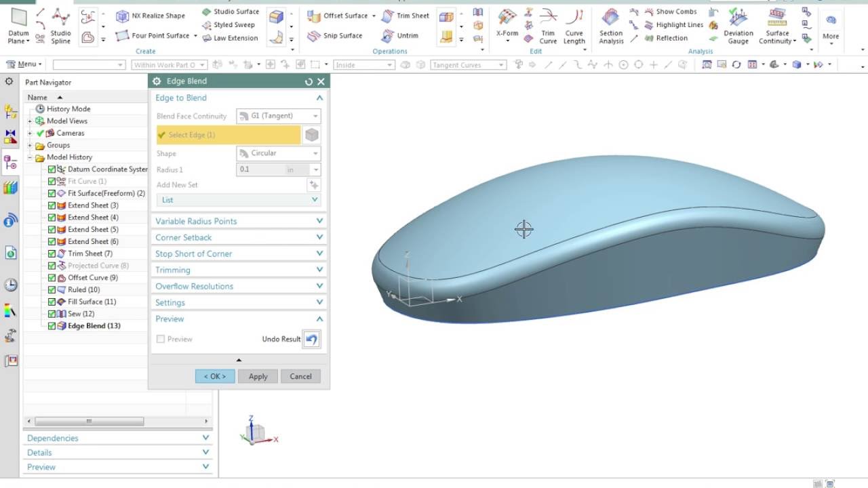Collapse the Edge to Blend section
Image resolution: width=868 pixels, height=488 pixels.
pyautogui.click(x=239, y=98)
